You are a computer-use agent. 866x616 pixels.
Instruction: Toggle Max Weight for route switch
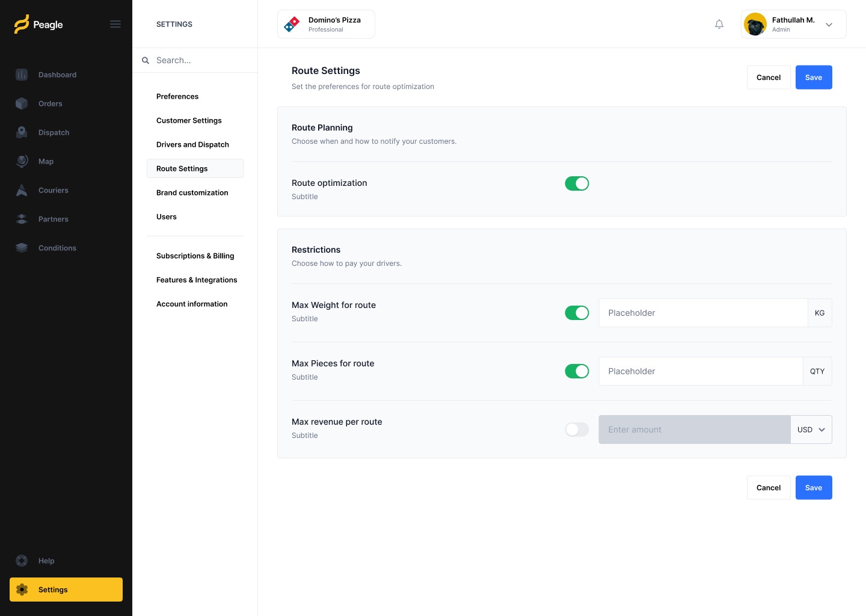coord(577,313)
